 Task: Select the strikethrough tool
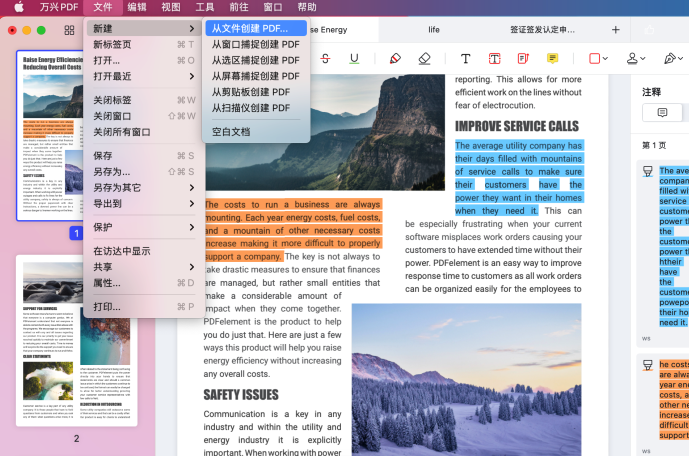point(325,58)
